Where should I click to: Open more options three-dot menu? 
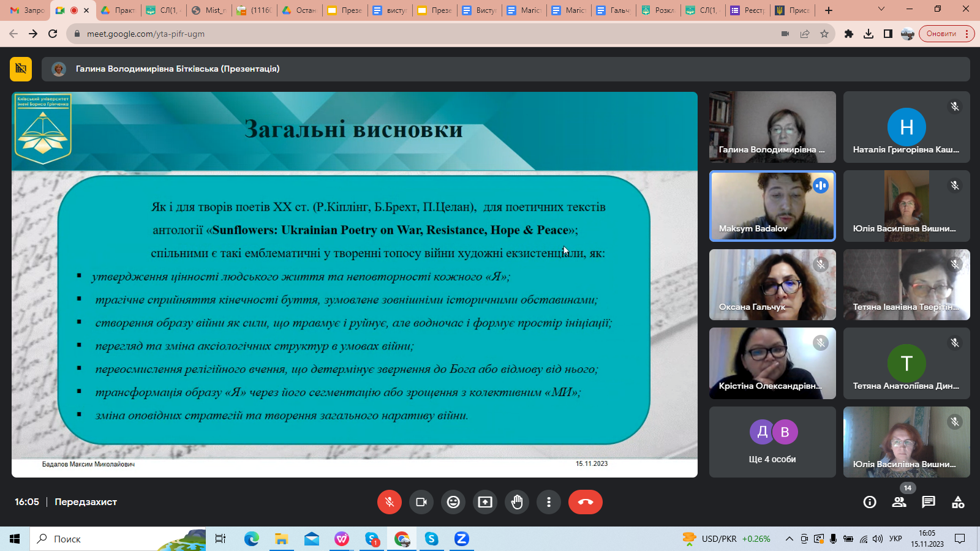(x=549, y=502)
